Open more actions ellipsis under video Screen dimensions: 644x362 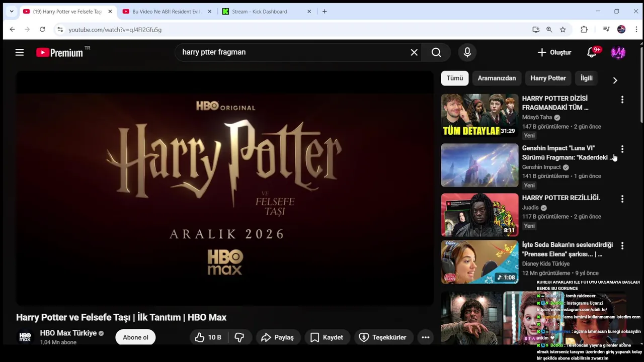pyautogui.click(x=425, y=337)
